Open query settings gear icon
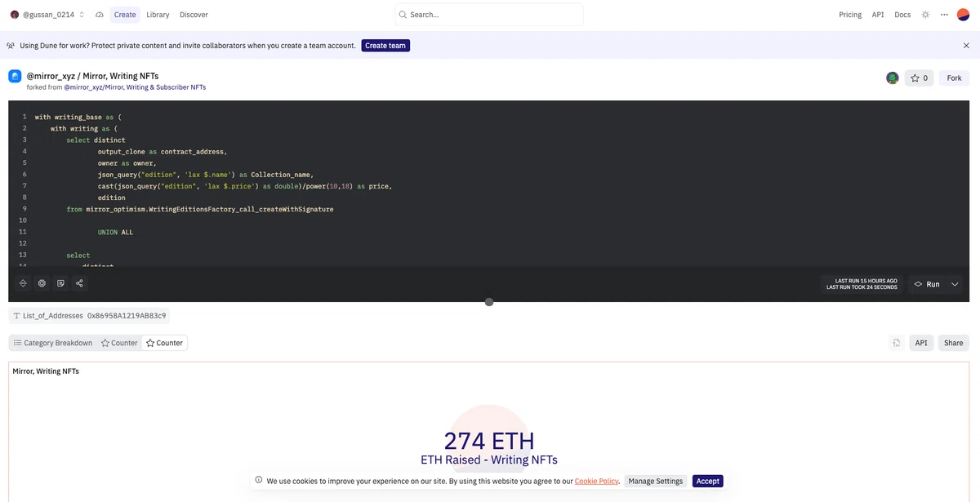The image size is (980, 502). point(42,283)
